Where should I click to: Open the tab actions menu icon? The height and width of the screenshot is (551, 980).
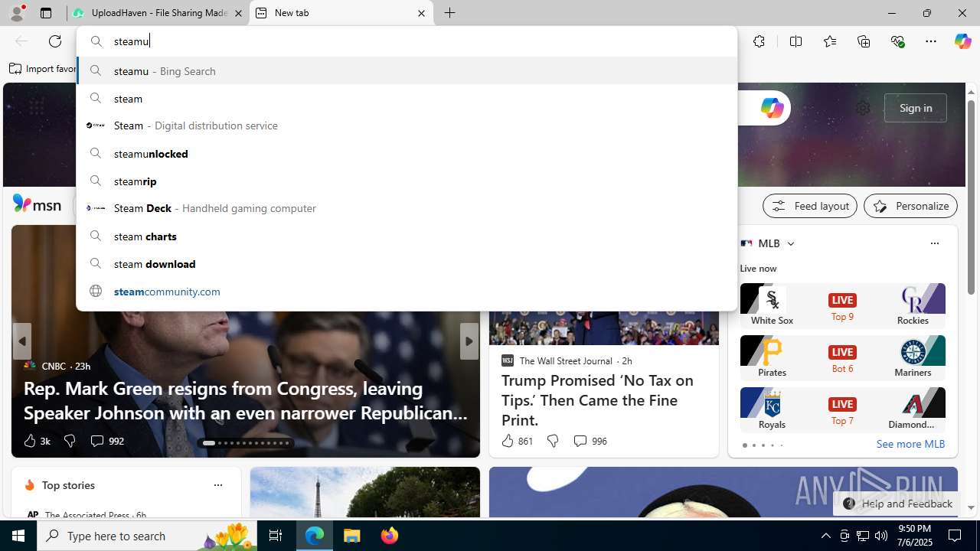pyautogui.click(x=46, y=13)
